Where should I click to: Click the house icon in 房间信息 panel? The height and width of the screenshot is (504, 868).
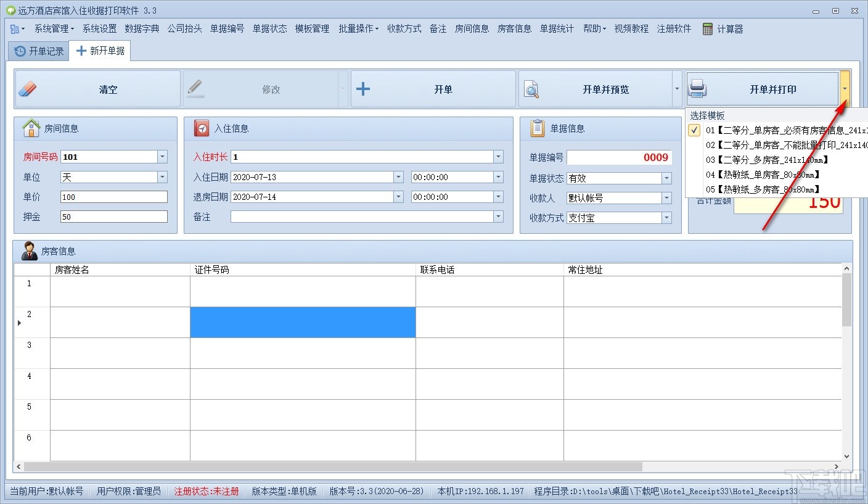click(x=31, y=128)
